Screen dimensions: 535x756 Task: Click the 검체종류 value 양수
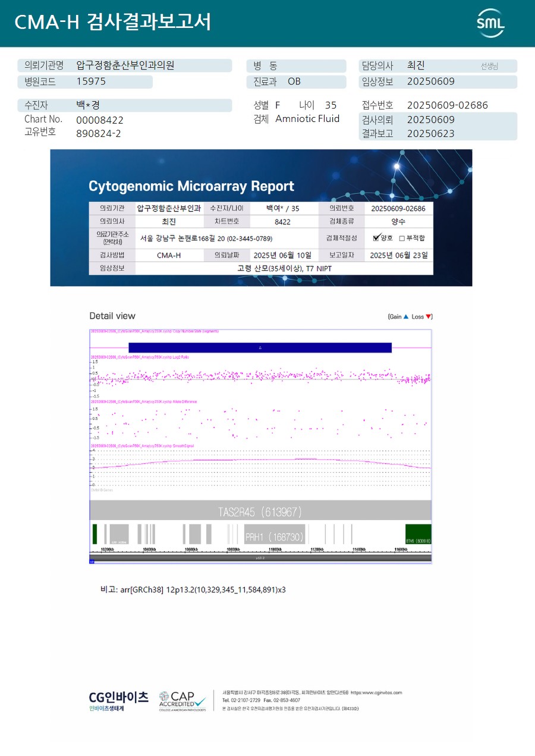coord(398,221)
